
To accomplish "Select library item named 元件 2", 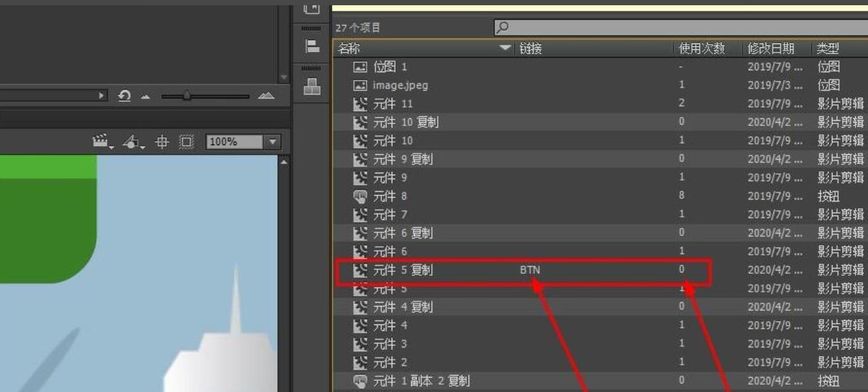I will pos(390,362).
